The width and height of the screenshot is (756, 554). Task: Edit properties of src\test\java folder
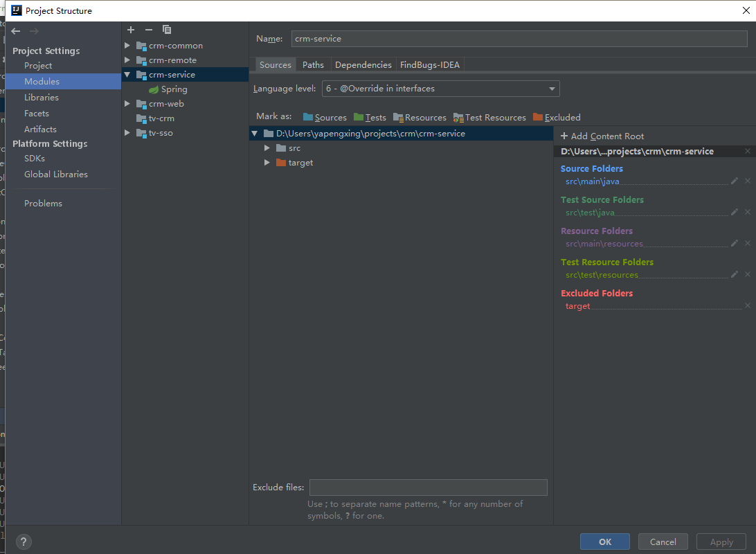735,212
